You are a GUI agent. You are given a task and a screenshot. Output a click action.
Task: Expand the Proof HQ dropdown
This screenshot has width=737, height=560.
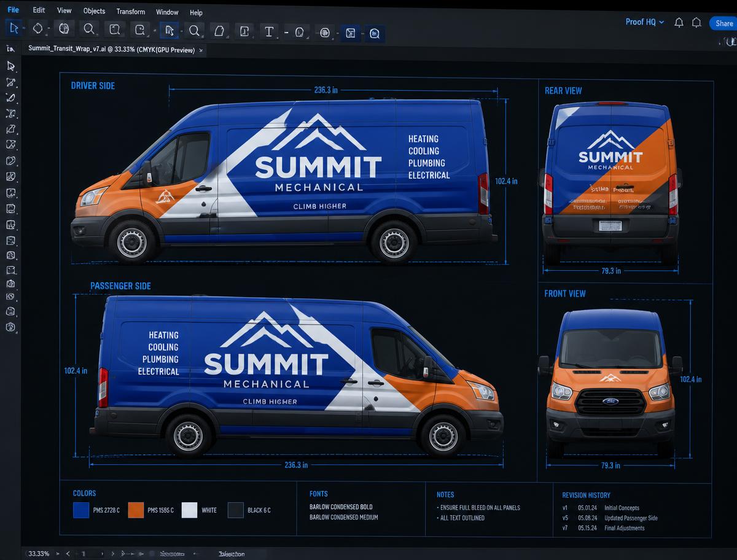click(644, 22)
